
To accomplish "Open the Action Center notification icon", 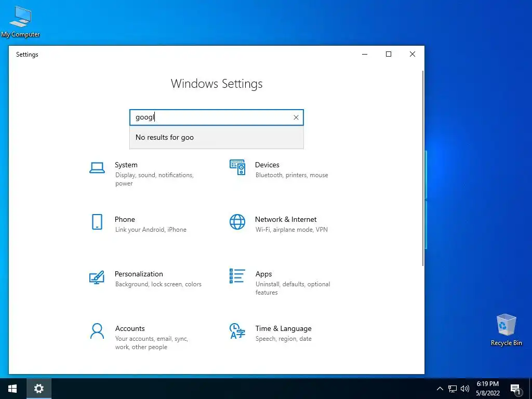I will [515, 389].
